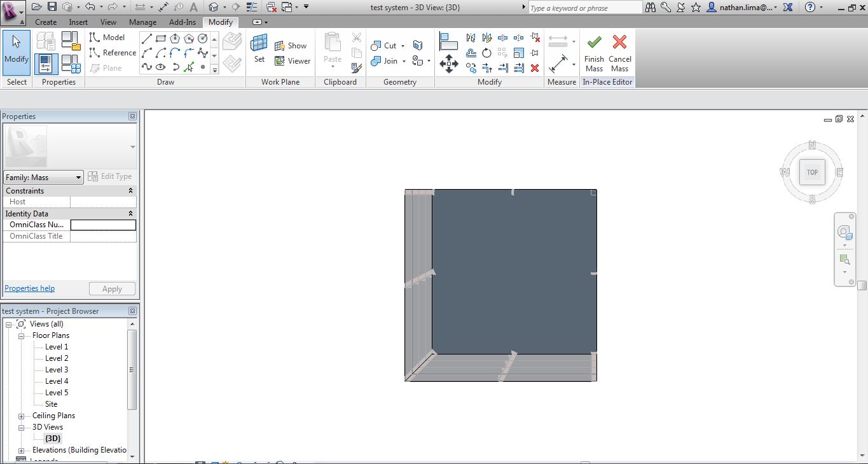
Task: Click the Cancel Mass red X
Action: 619,43
